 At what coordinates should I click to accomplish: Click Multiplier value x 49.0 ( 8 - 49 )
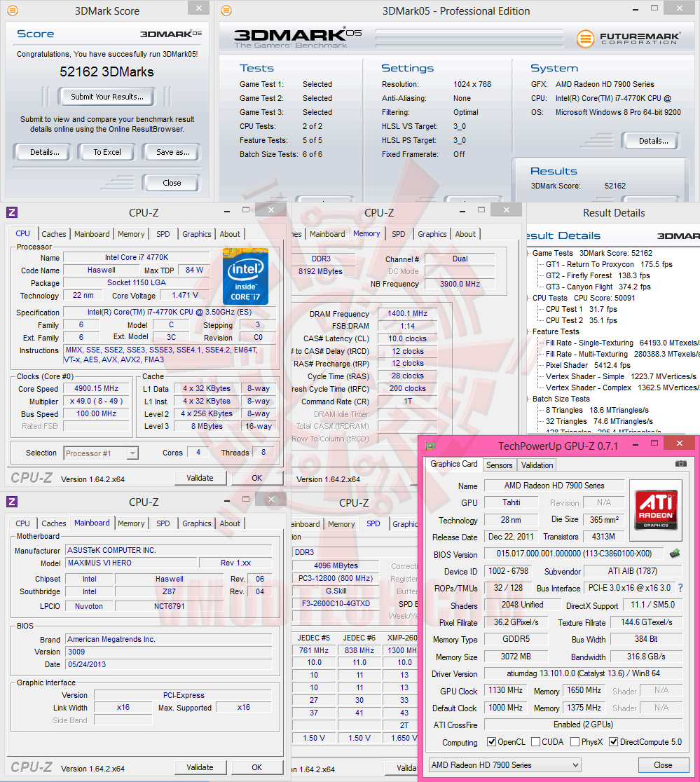(96, 401)
